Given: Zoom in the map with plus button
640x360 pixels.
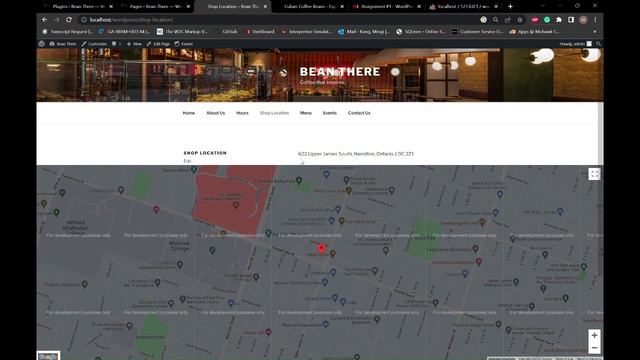Looking at the screenshot, I should [x=594, y=335].
